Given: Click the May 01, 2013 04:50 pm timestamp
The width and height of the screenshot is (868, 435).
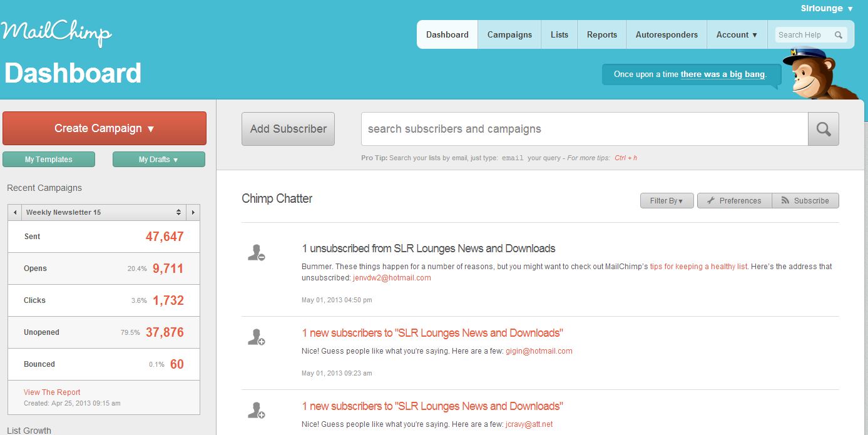Looking at the screenshot, I should [x=337, y=300].
